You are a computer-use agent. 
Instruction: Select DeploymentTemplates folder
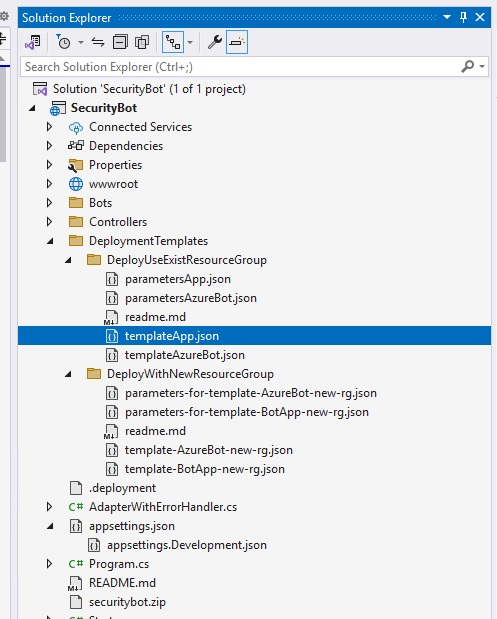(148, 241)
